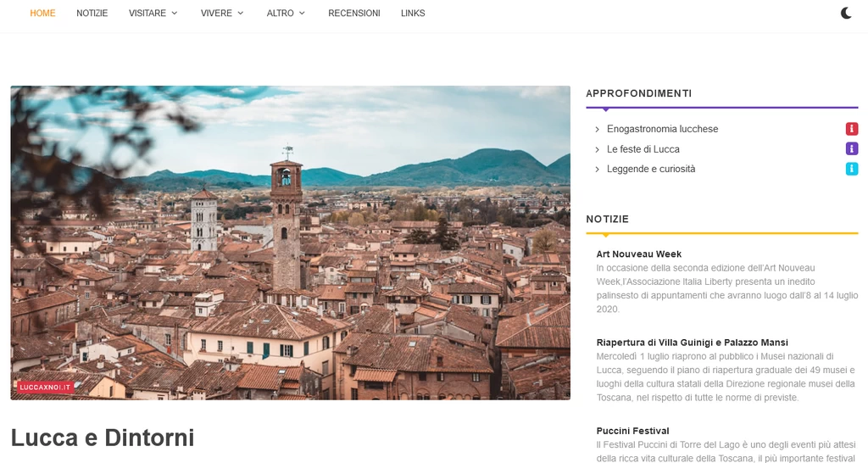Image resolution: width=868 pixels, height=463 pixels.
Task: Open the Enogastronomia lucchese link
Action: [x=662, y=129]
